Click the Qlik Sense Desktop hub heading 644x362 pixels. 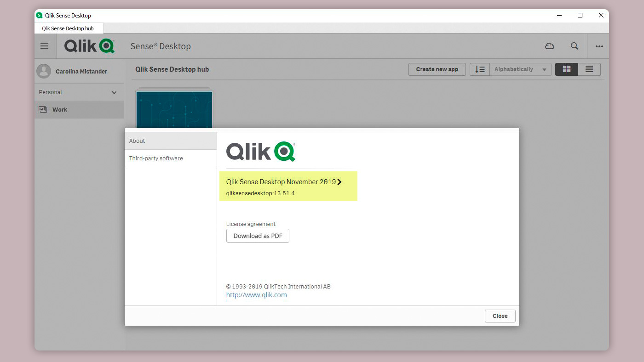(172, 69)
